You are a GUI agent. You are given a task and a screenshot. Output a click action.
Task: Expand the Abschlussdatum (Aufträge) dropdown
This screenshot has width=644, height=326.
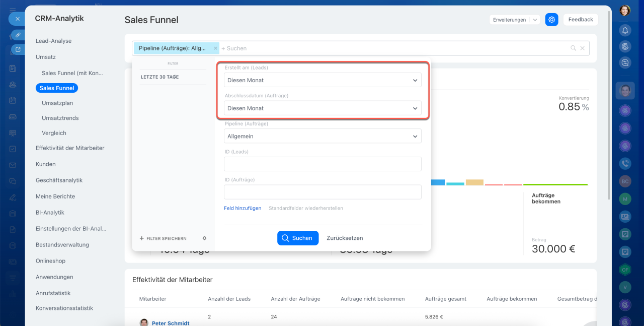(323, 108)
